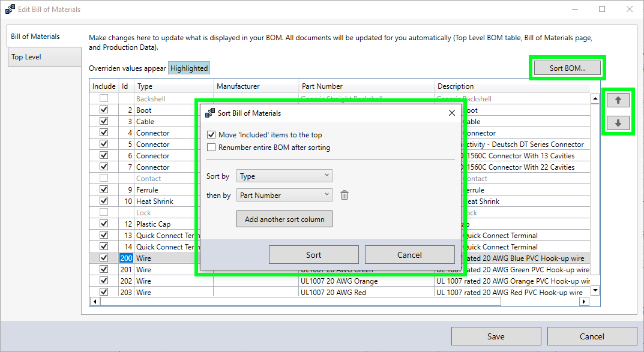Enable Renumber entire BOM after sorting
This screenshot has height=352, width=644.
(x=211, y=148)
